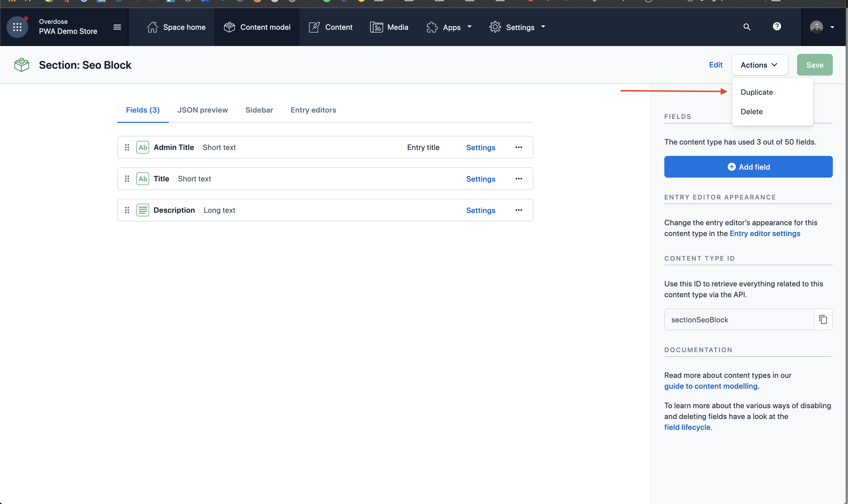Switch to the Entry editors tab
This screenshot has width=848, height=504.
[x=313, y=110]
